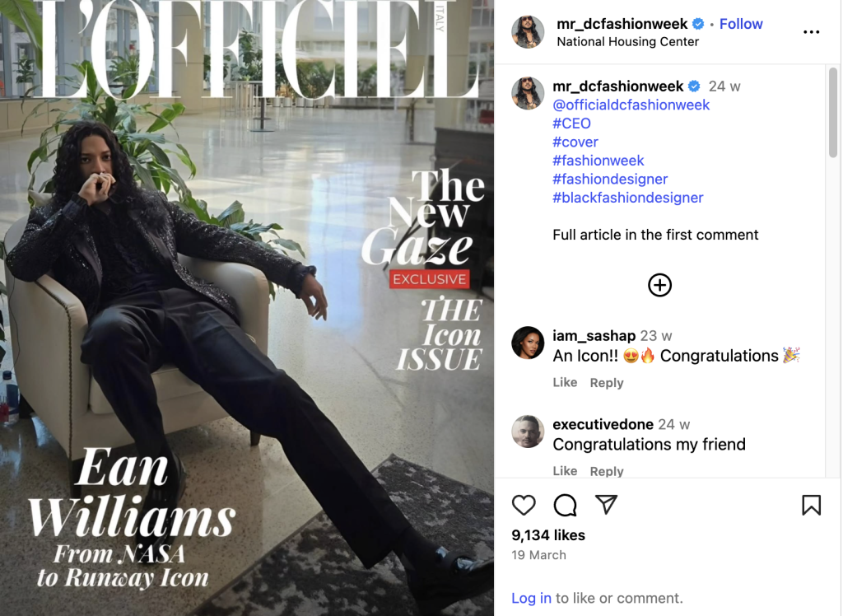843x616 pixels.
Task: Click the comments scrollbar thumb
Action: point(833,112)
